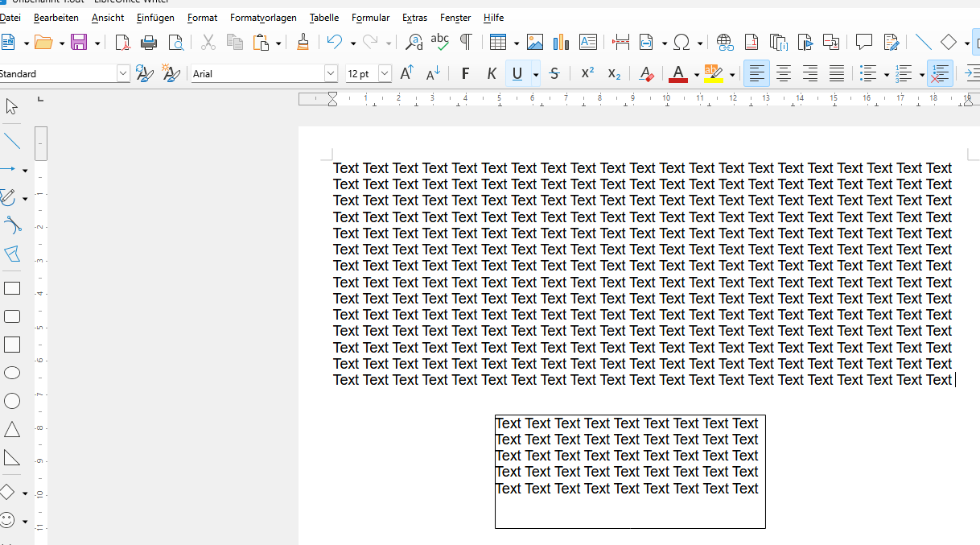This screenshot has height=545, width=980.
Task: Pick the Ellipse shape tool
Action: coord(12,373)
